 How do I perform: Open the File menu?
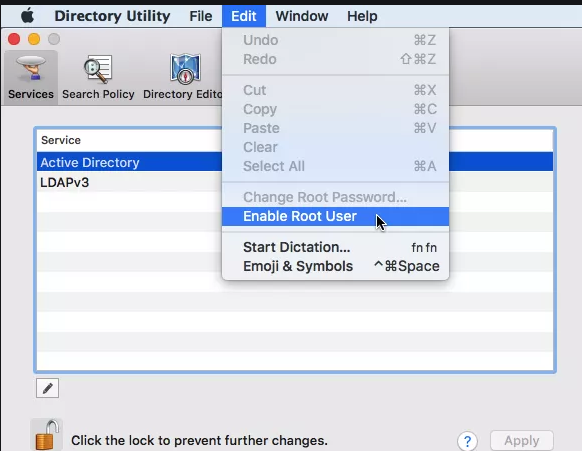[x=201, y=16]
